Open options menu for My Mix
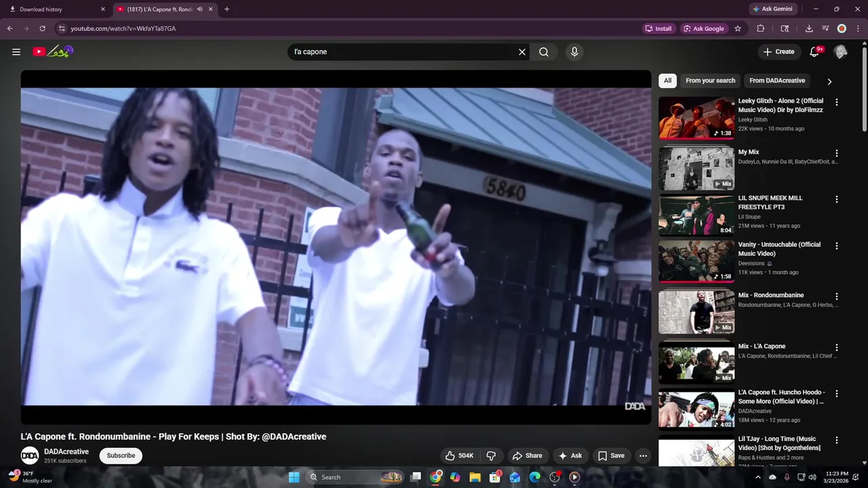Screen dimensions: 868x488 click(x=836, y=153)
